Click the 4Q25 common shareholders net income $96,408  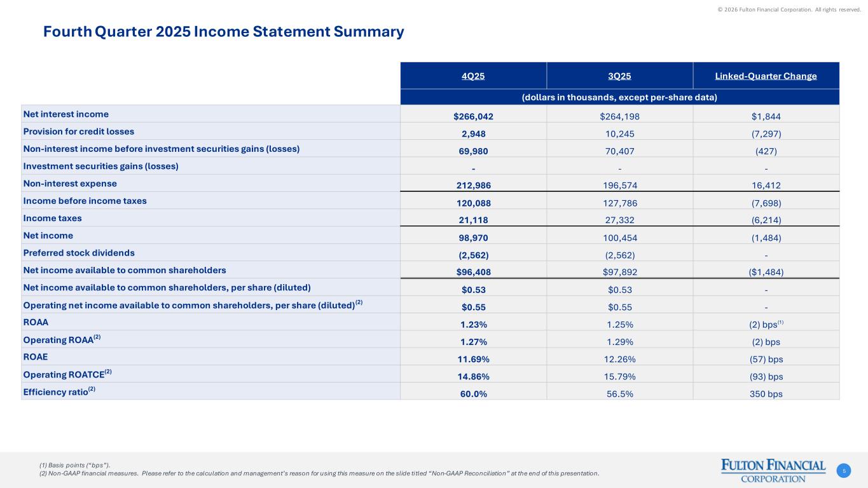[x=473, y=272]
